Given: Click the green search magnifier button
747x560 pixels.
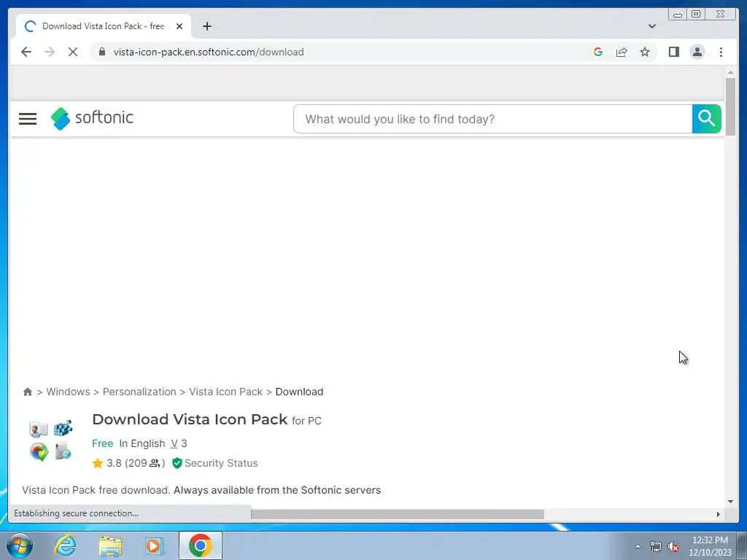Looking at the screenshot, I should (706, 119).
